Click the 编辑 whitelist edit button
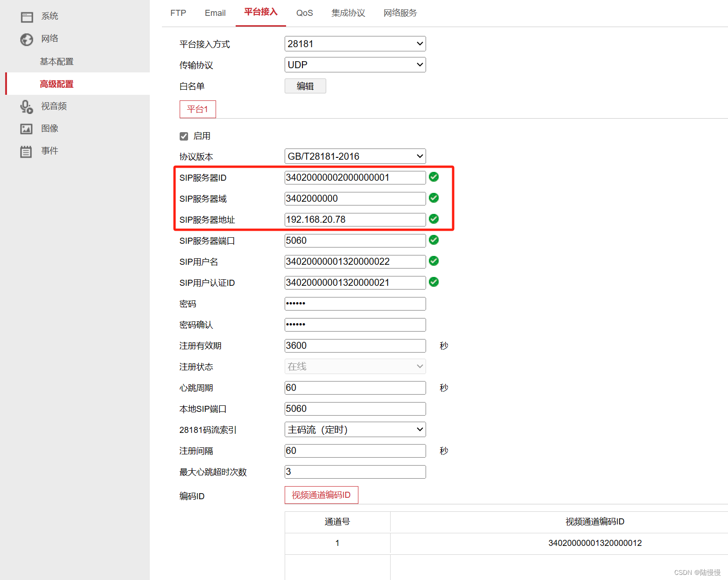The width and height of the screenshot is (728, 580). (305, 86)
